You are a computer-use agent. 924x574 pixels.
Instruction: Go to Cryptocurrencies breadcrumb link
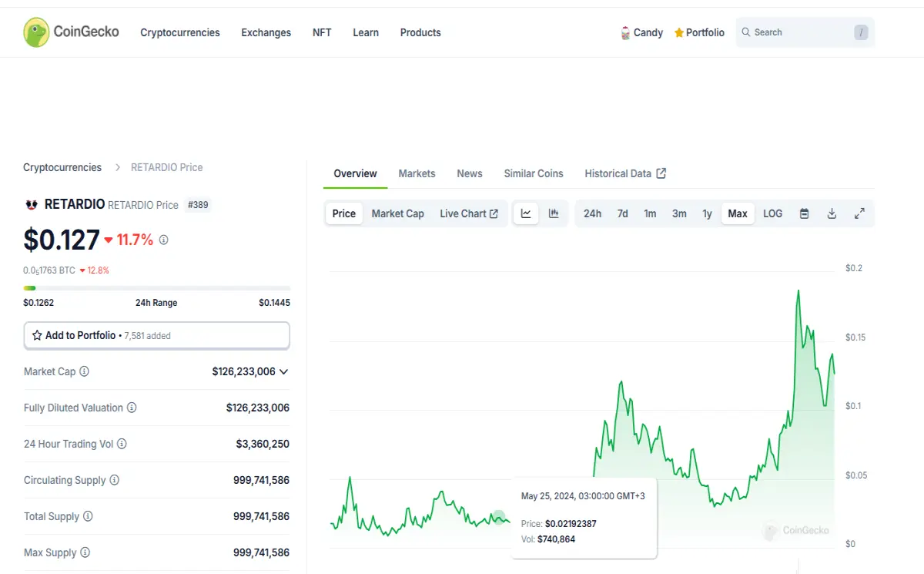click(62, 167)
